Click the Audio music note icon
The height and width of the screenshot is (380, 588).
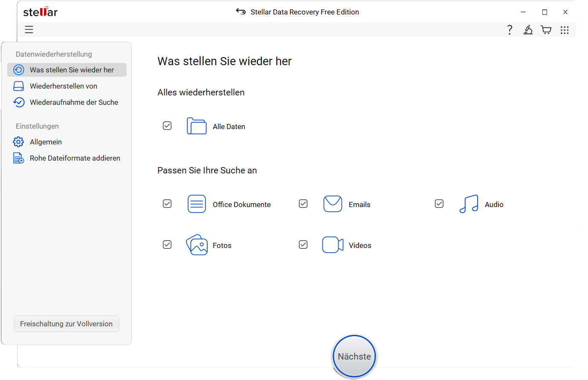click(469, 204)
